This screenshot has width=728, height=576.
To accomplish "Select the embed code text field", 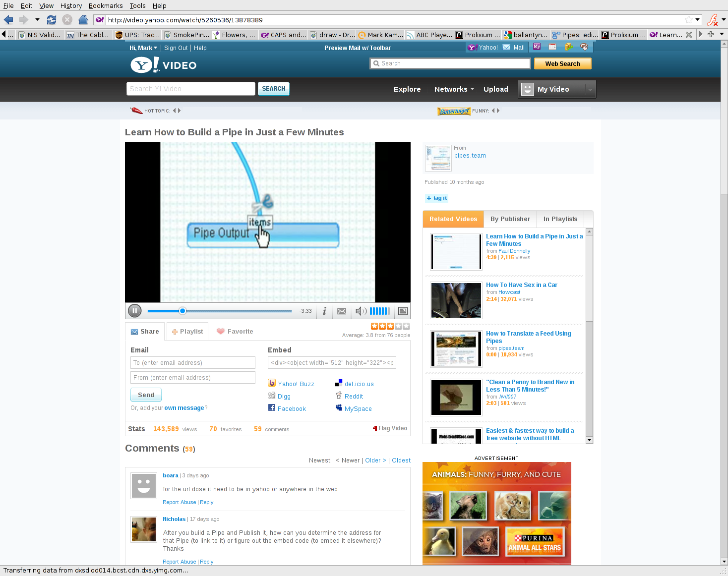I will tap(332, 363).
